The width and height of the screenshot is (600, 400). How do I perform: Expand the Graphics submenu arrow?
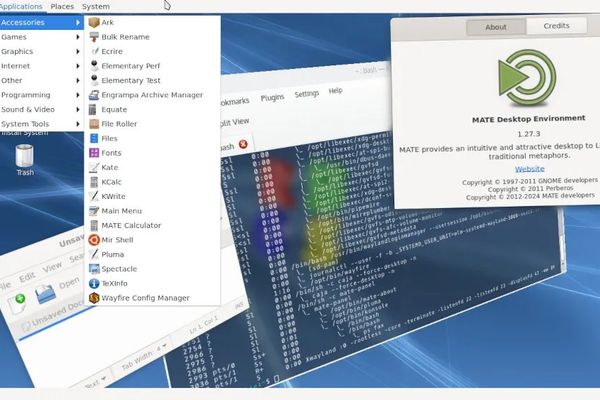coord(78,51)
